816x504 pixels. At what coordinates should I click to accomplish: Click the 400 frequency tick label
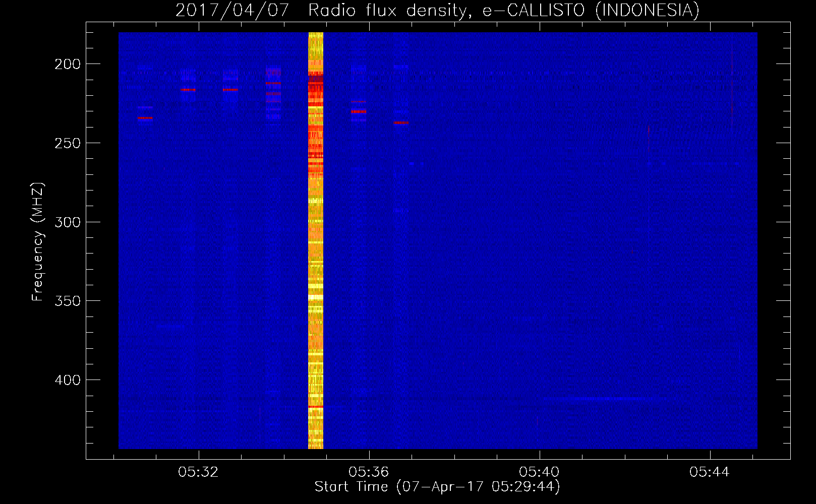[68, 380]
